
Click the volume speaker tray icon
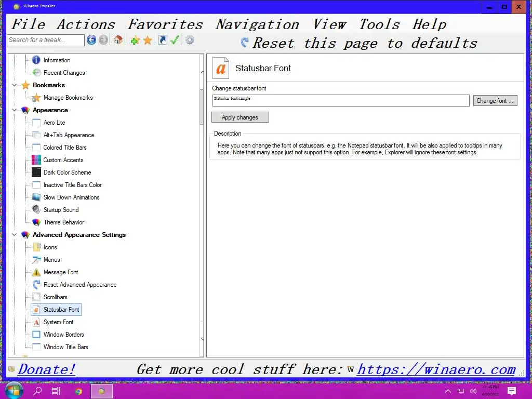point(473,391)
